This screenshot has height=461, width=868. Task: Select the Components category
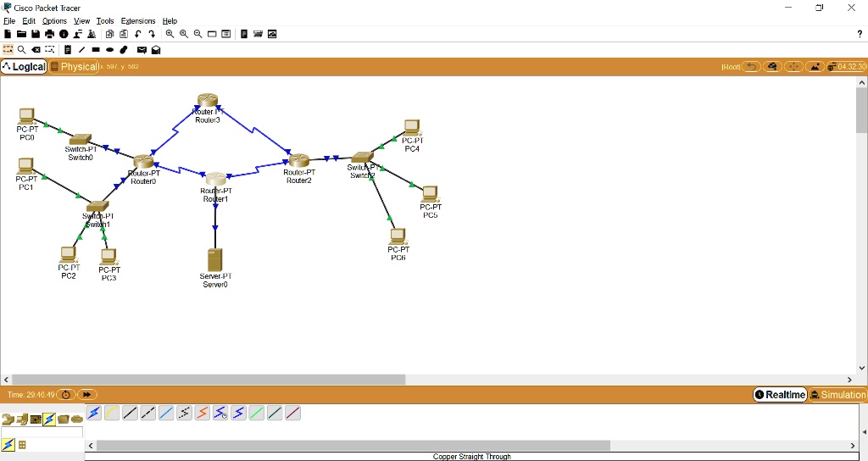[36, 419]
